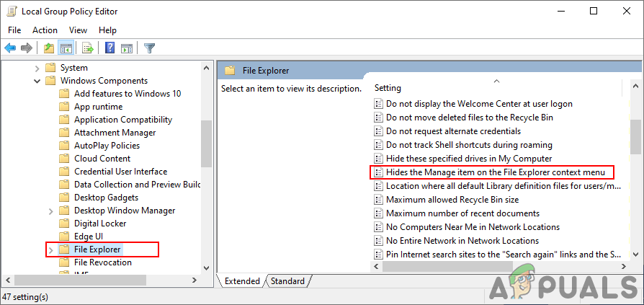Click settings list vertical scrollbar up arrow
The width and height of the screenshot is (644, 305).
click(x=636, y=87)
